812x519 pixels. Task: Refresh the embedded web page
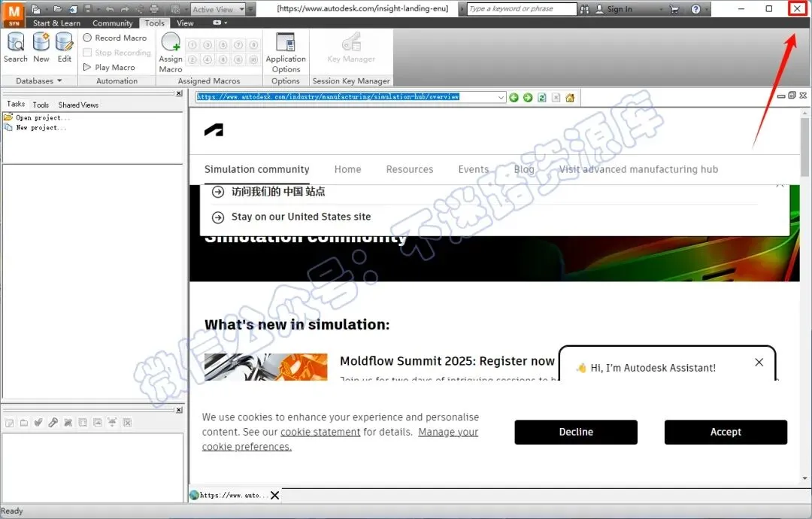[x=541, y=97]
